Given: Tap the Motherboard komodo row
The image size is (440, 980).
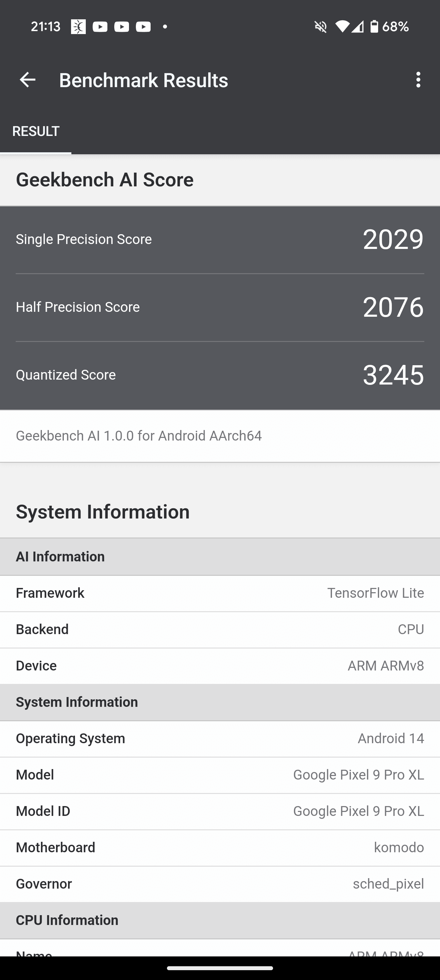Looking at the screenshot, I should [x=220, y=848].
